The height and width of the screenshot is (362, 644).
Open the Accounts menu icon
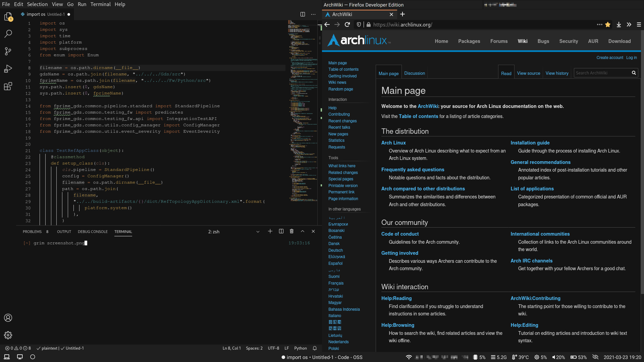point(8,318)
